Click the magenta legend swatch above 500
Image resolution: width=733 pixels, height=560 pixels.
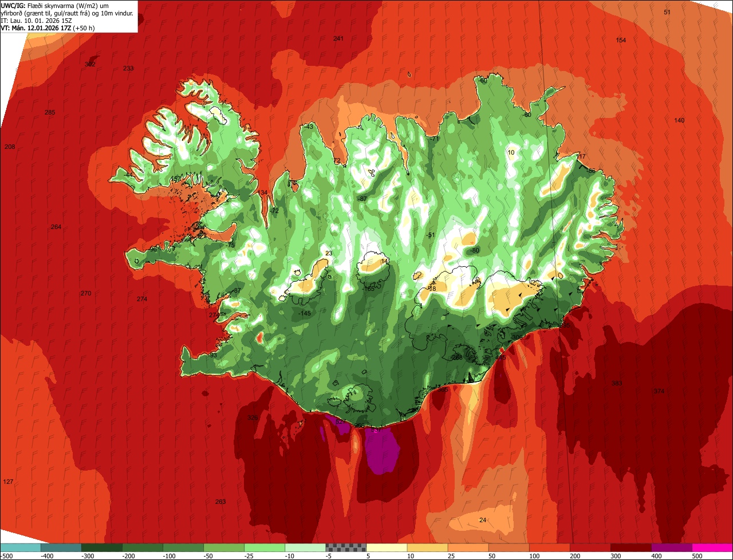tap(712, 547)
